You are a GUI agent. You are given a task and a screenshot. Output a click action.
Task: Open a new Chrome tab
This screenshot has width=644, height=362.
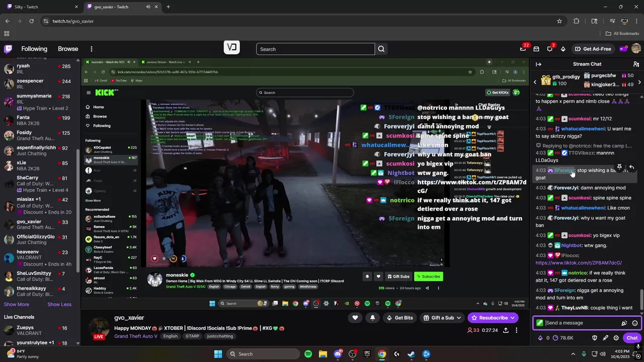point(168,7)
